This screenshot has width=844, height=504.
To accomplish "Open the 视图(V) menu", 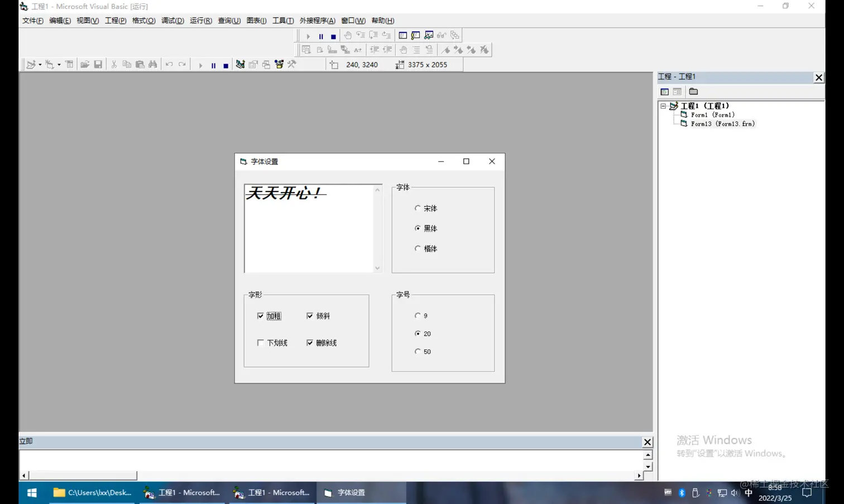I will 88,21.
